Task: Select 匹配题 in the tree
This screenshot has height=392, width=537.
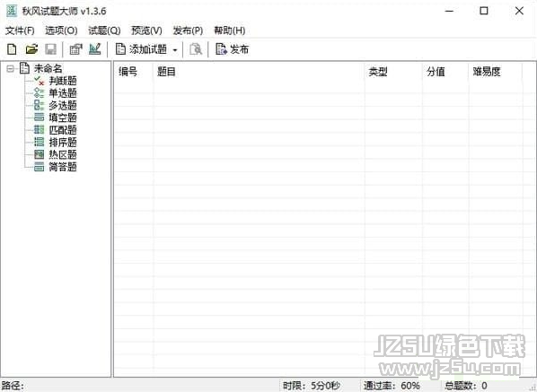Action: tap(63, 130)
